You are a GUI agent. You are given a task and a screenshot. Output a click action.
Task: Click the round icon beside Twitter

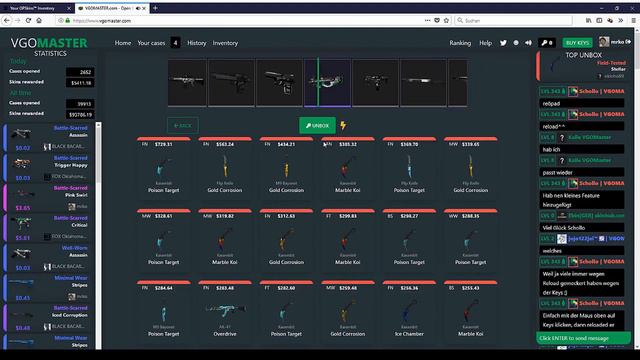516,42
